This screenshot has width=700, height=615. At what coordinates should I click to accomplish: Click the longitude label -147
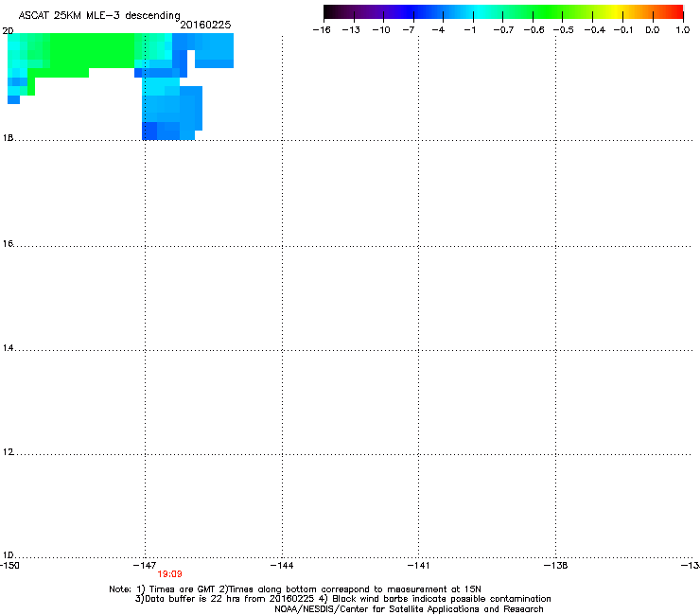click(145, 566)
